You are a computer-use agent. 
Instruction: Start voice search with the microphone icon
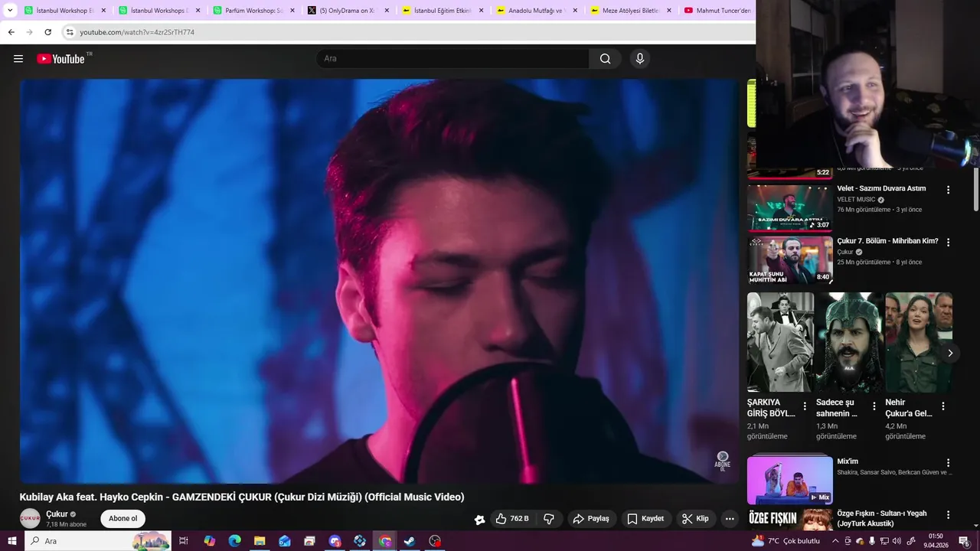(640, 59)
